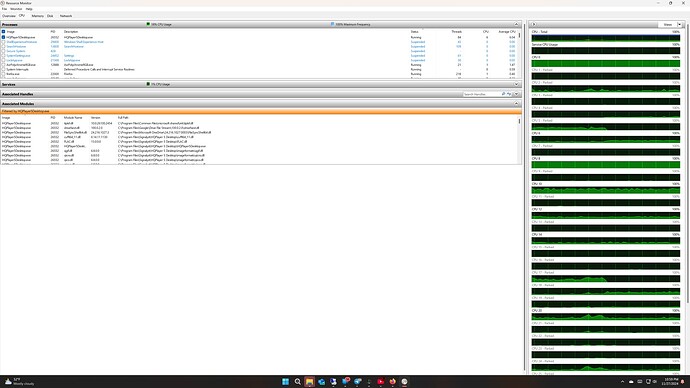Open the OneDrive cloud tray icon
This screenshot has width=690, height=388.
[x=631, y=382]
